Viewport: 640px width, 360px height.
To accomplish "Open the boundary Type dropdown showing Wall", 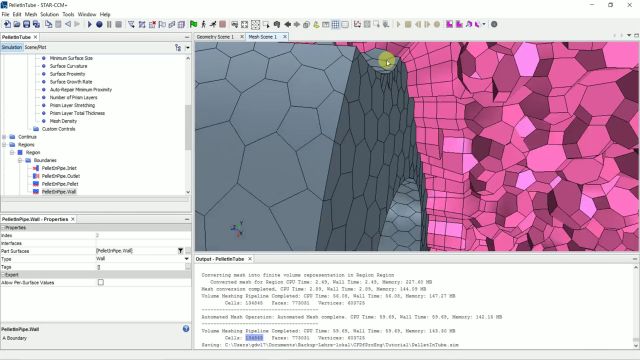I will 187,259.
